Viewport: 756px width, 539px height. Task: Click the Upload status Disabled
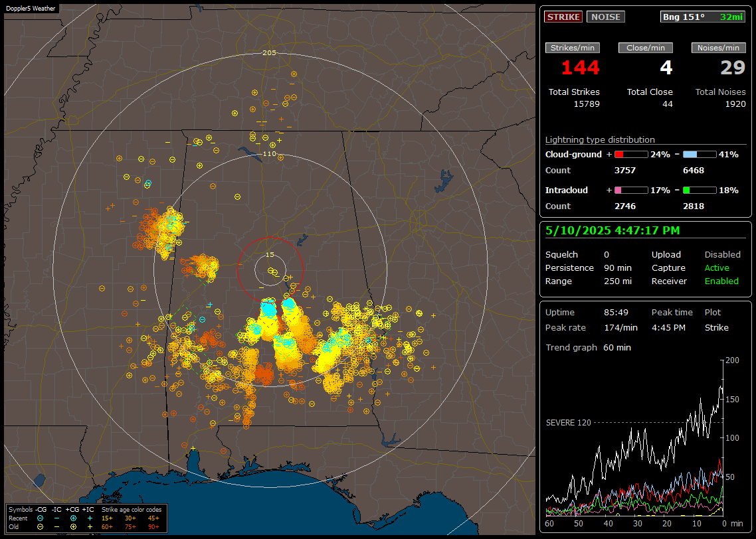click(722, 255)
